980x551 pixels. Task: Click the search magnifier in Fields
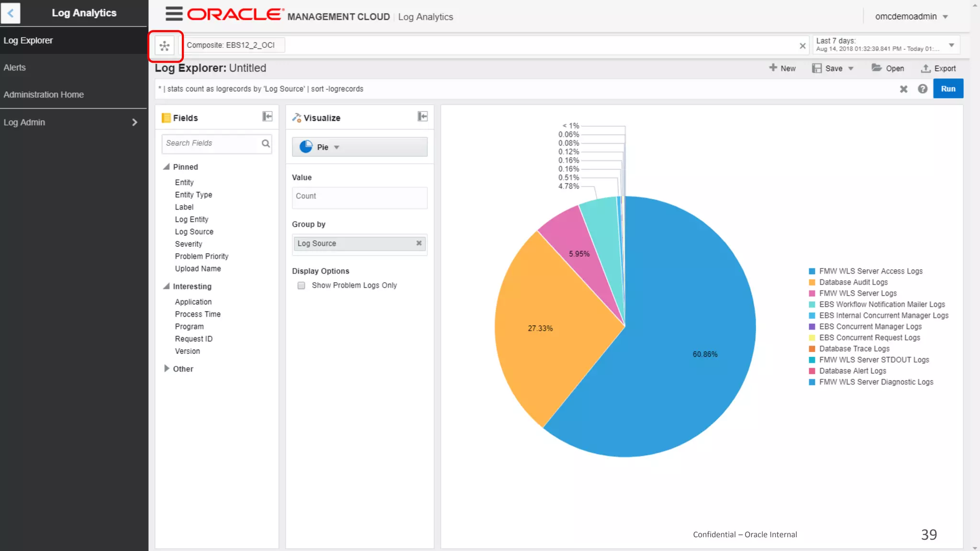(266, 143)
